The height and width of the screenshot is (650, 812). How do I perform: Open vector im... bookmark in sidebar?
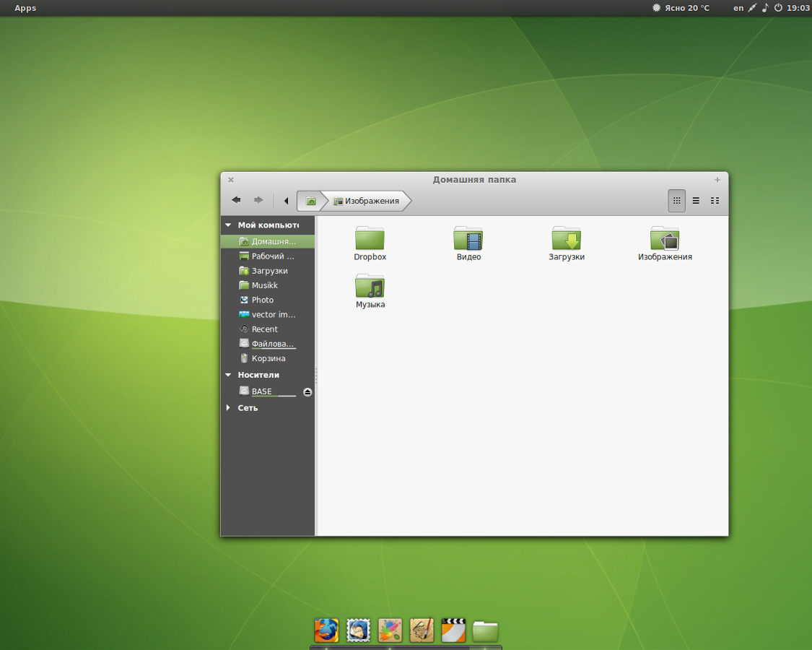(x=268, y=315)
